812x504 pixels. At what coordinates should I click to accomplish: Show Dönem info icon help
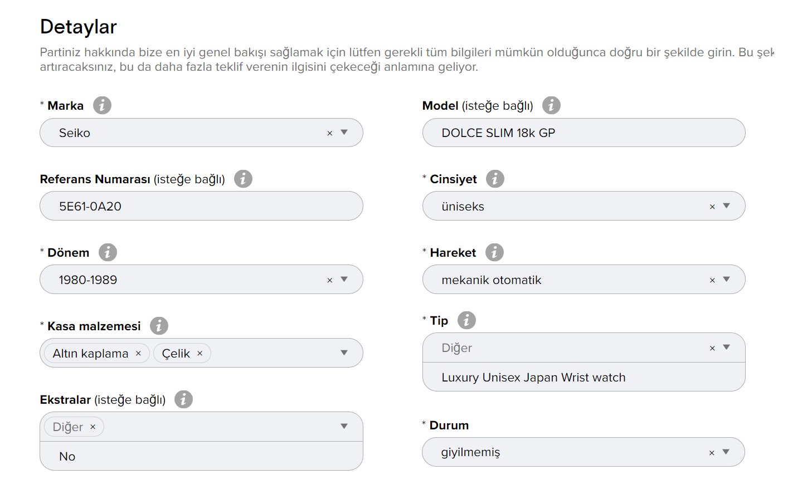pos(108,252)
